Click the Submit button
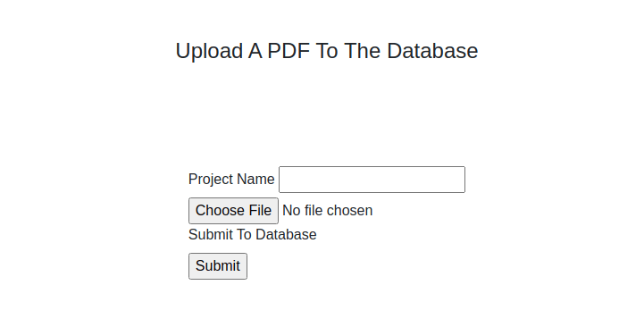644x327 pixels. pyautogui.click(x=218, y=266)
